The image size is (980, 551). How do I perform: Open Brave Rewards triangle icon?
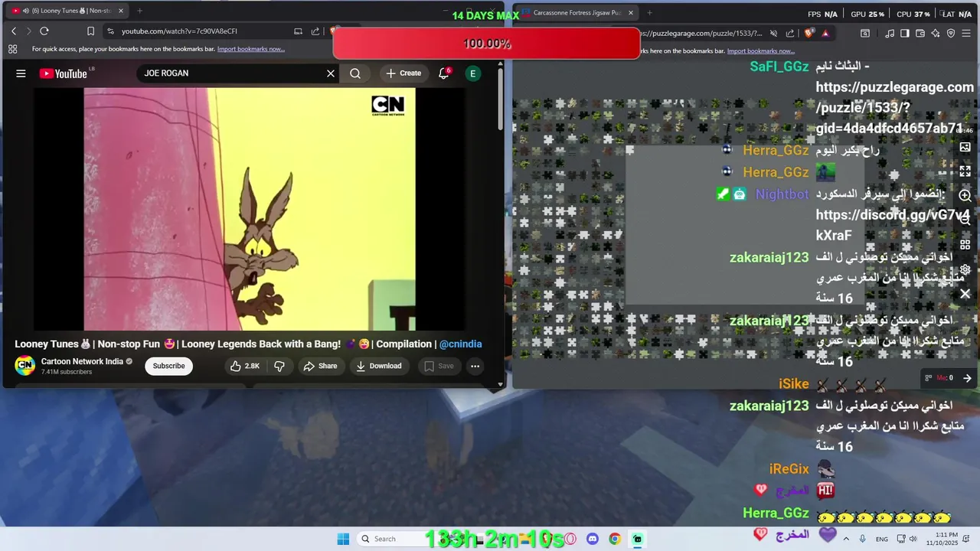click(825, 34)
